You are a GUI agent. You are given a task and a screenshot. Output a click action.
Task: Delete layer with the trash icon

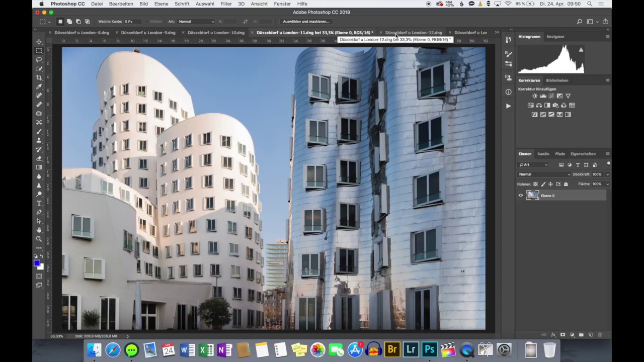[600, 335]
